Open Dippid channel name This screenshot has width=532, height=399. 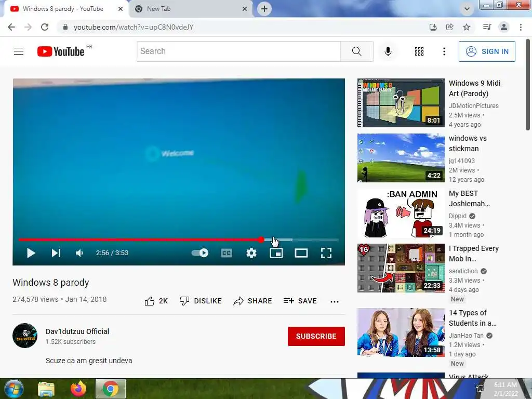(457, 216)
